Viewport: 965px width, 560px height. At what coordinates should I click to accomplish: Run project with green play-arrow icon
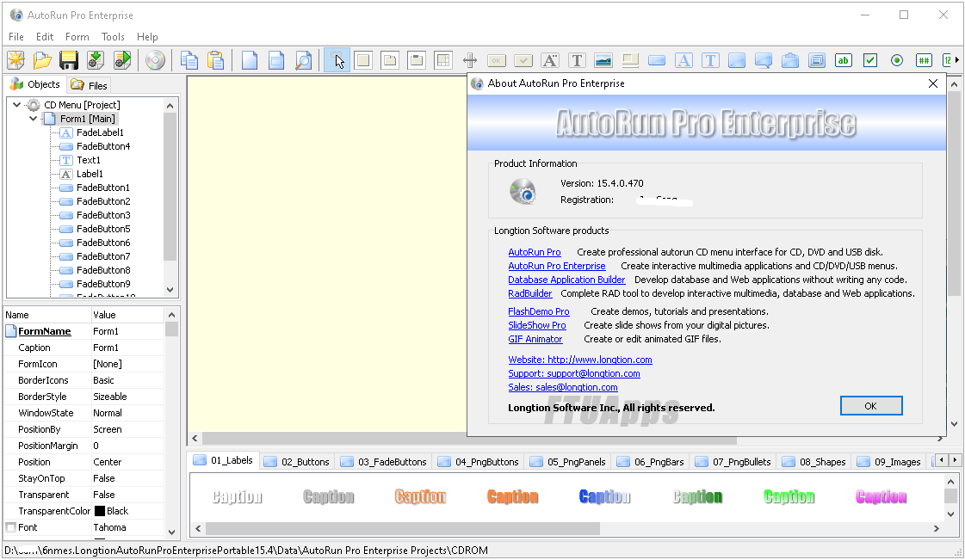click(x=122, y=60)
